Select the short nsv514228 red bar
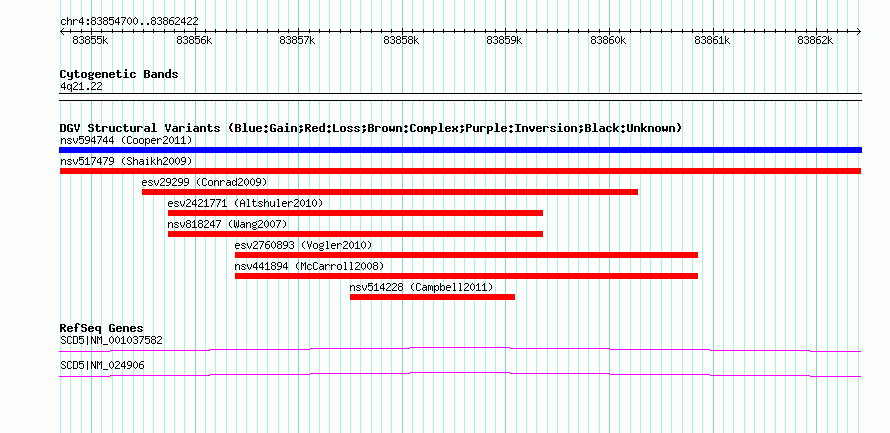890x433 pixels. (433, 297)
